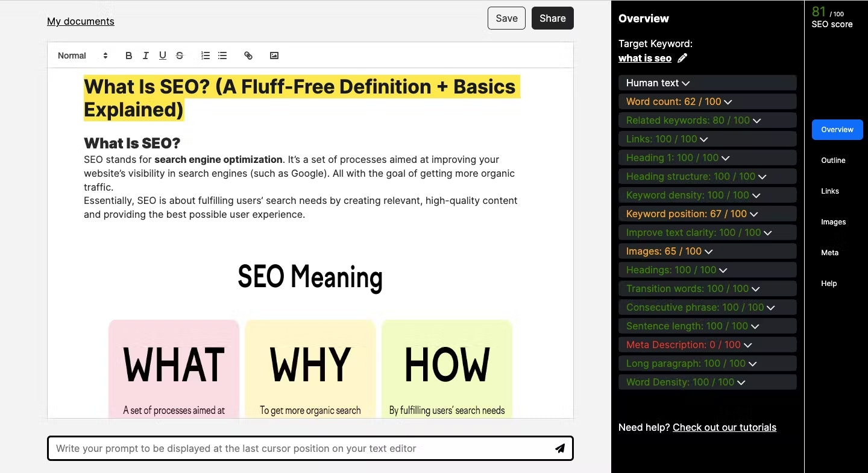Screen dimensions: 868x473
Task: Click the Target Keyword label
Action: (x=655, y=43)
